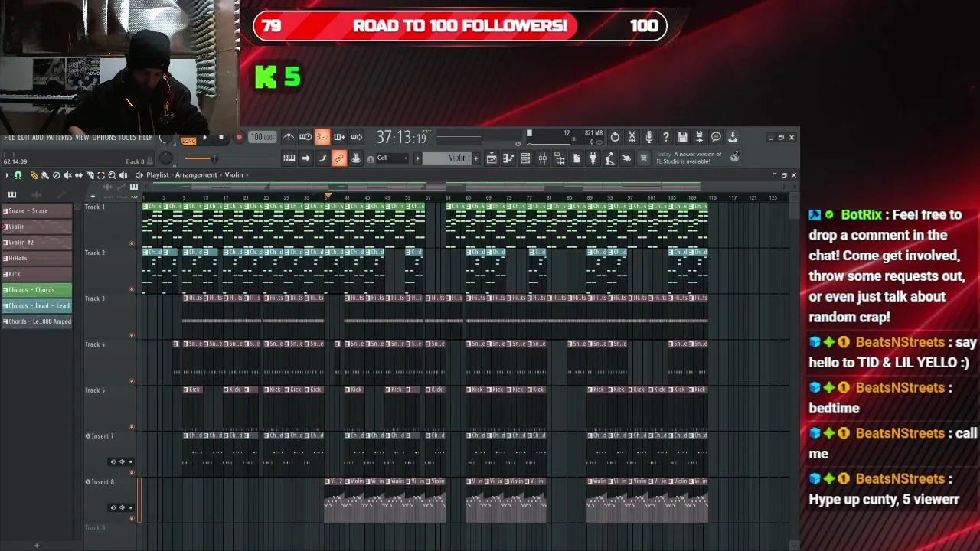Select the HiHats pattern
This screenshot has width=980, height=551.
(x=37, y=258)
